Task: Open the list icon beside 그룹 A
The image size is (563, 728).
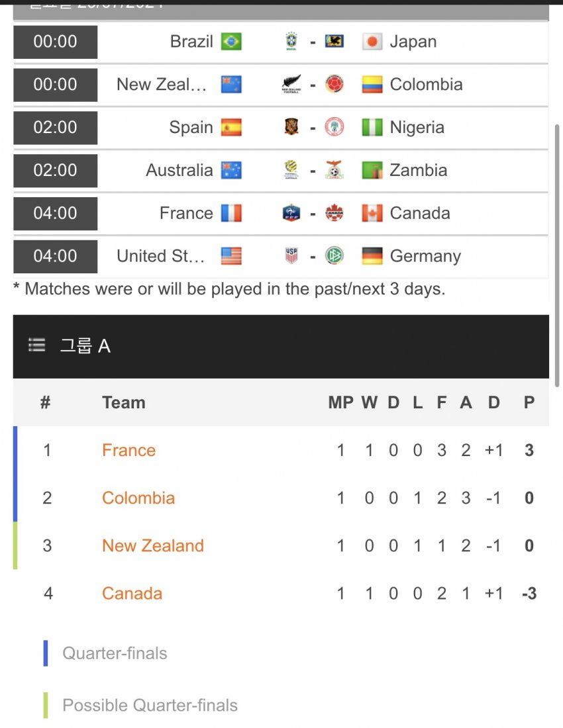Action: pos(37,345)
